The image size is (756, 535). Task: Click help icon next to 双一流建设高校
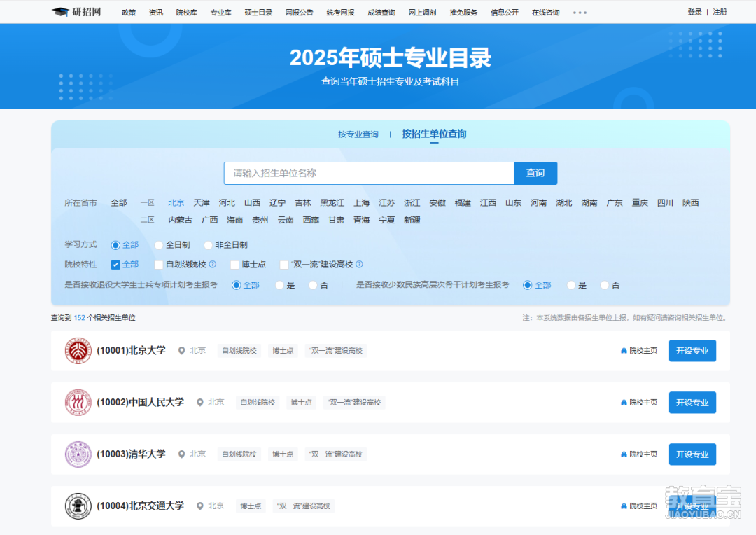coord(359,265)
